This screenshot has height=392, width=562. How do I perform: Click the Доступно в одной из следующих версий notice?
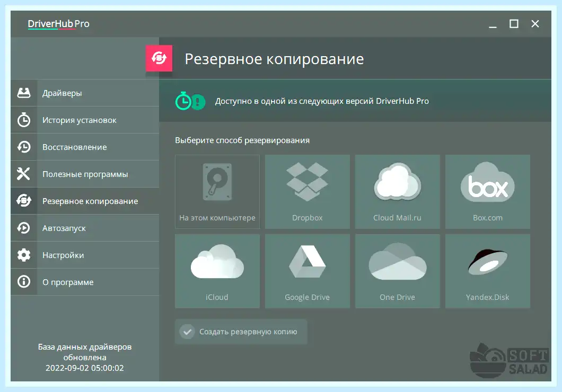pyautogui.click(x=321, y=101)
